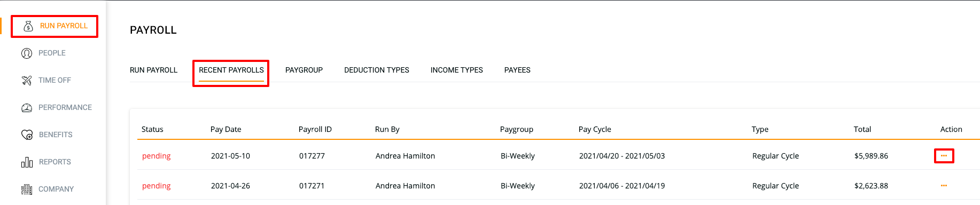The width and height of the screenshot is (980, 205).
Task: Click the Time Off airplane icon
Action: tap(27, 81)
